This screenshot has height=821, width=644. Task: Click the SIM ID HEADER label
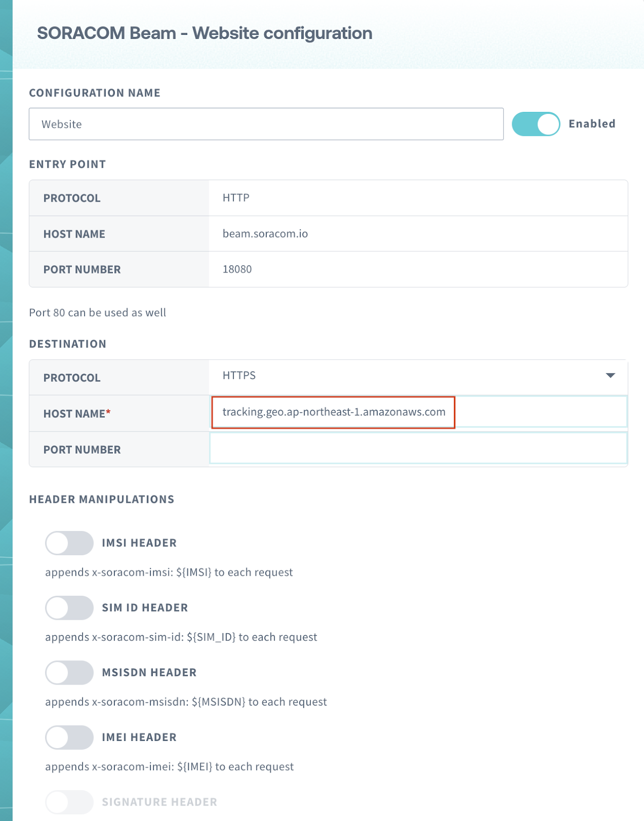coord(145,608)
